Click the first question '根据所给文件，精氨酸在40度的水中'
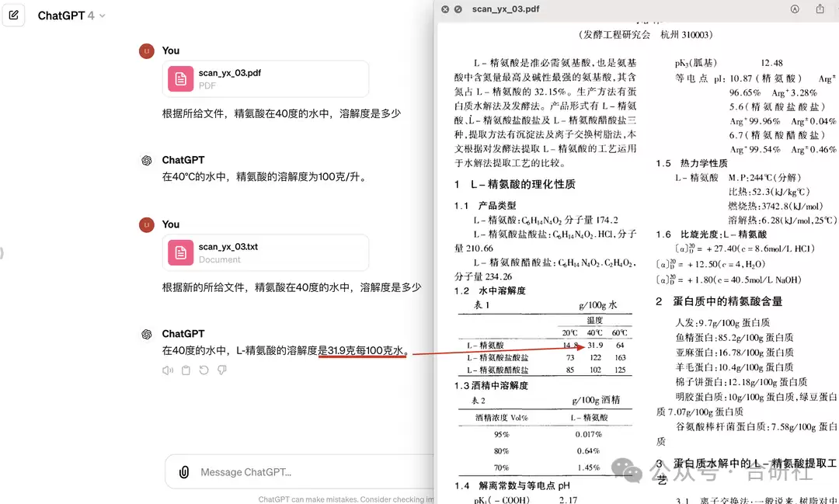This screenshot has height=504, width=839. (246, 113)
